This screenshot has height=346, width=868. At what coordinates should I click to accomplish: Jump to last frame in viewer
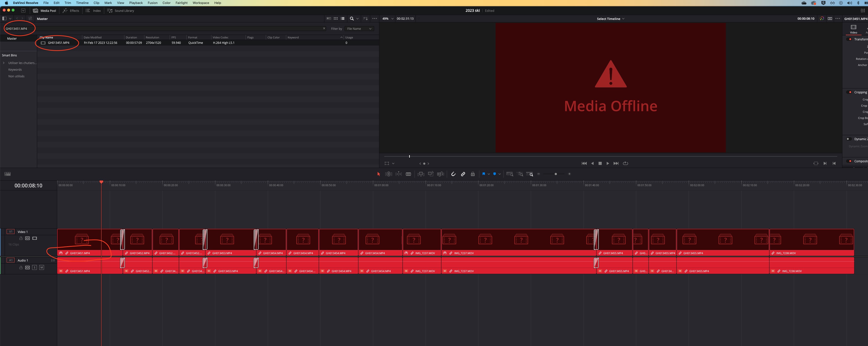[x=616, y=164]
